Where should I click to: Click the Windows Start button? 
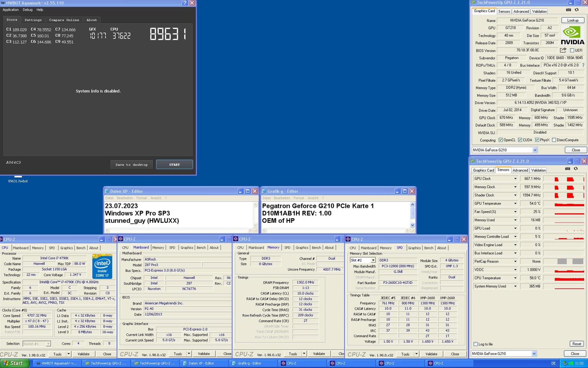(x=15, y=363)
